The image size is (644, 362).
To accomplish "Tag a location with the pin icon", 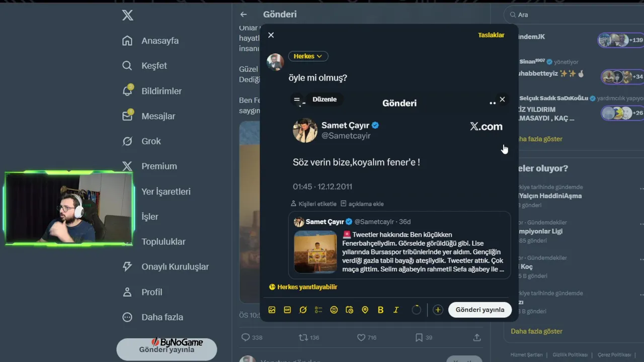I will point(365,310).
